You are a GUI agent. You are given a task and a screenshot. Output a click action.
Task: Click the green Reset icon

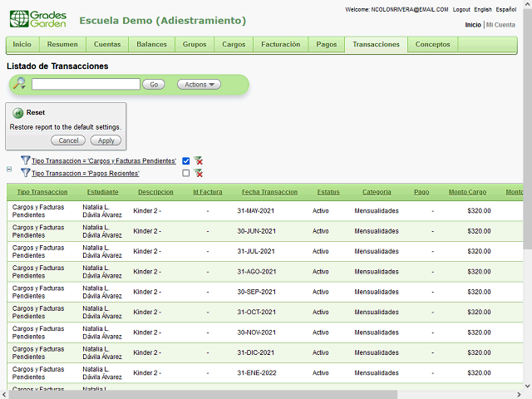click(17, 112)
